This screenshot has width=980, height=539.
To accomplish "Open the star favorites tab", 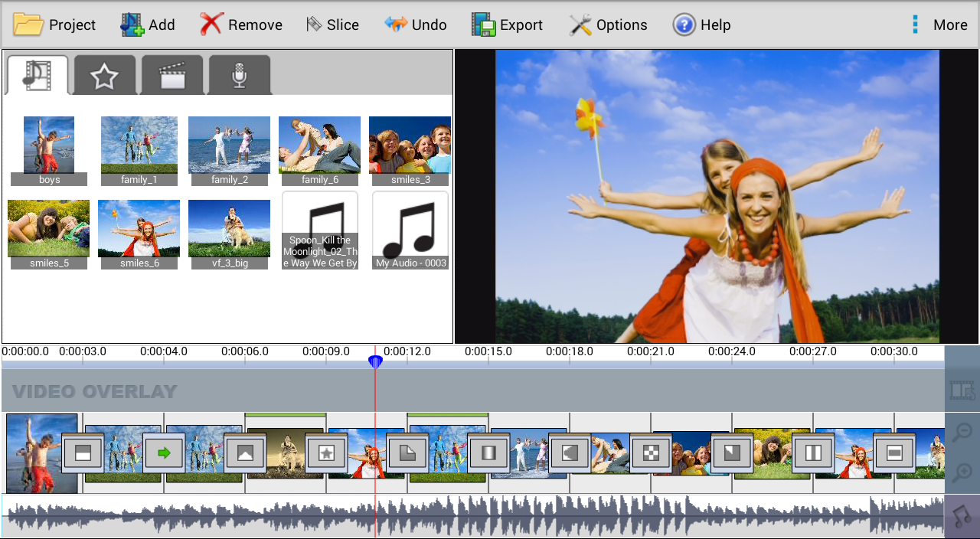I will pos(104,73).
